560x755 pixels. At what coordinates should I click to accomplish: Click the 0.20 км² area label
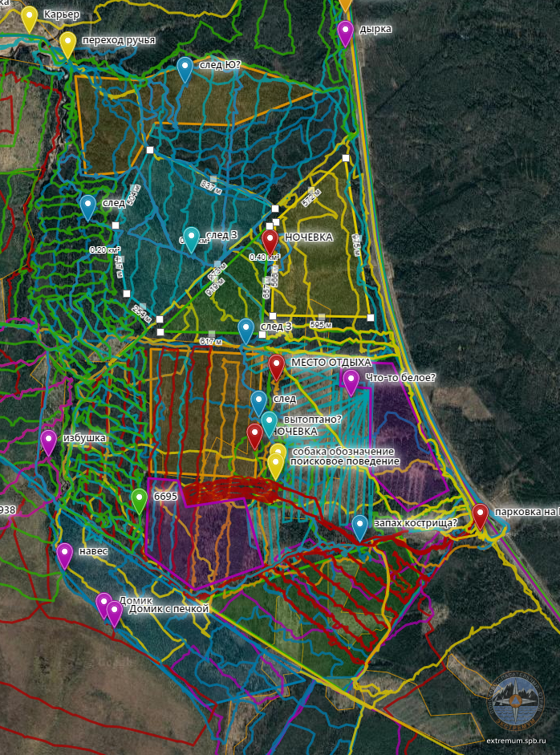pos(103,250)
